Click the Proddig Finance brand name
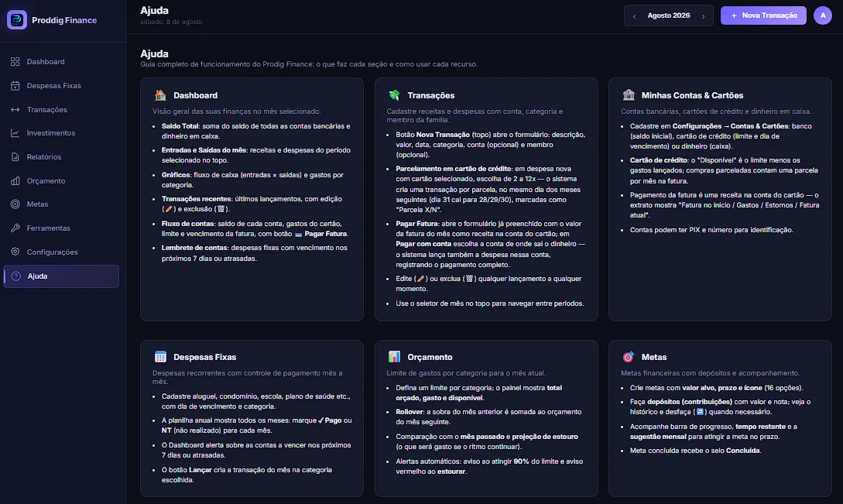The image size is (843, 504). pyautogui.click(x=64, y=20)
